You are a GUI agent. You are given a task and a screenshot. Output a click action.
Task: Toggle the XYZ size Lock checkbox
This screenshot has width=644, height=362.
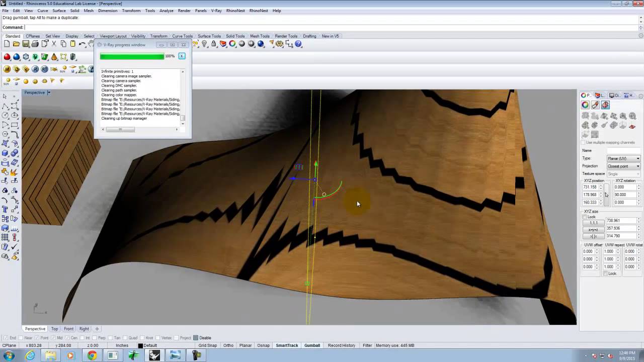click(x=585, y=217)
